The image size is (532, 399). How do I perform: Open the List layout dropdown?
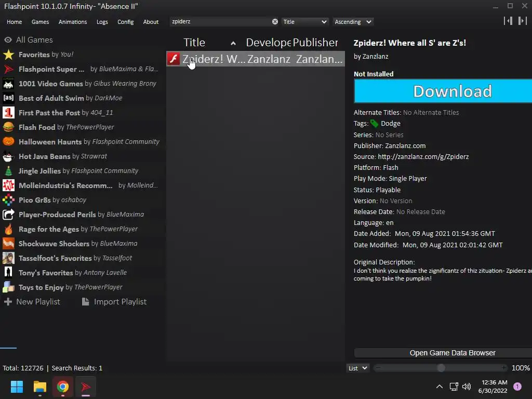tap(357, 368)
